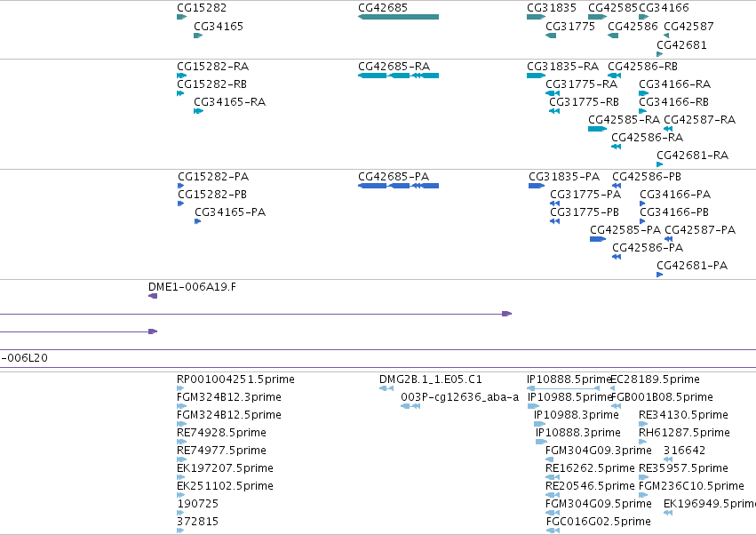Click transcript CG42586-RA
The image size is (756, 535).
[647, 138]
